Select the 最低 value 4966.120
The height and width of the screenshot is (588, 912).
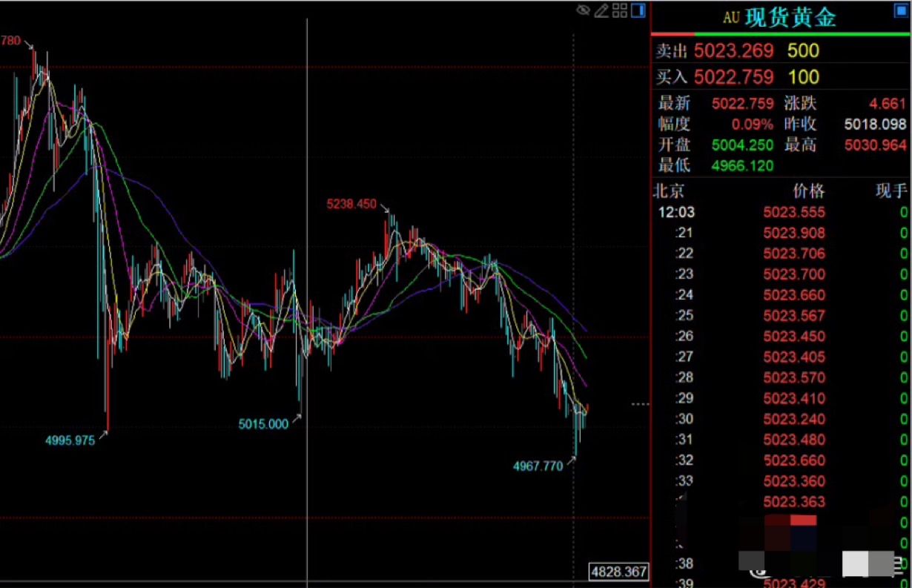tap(742, 166)
